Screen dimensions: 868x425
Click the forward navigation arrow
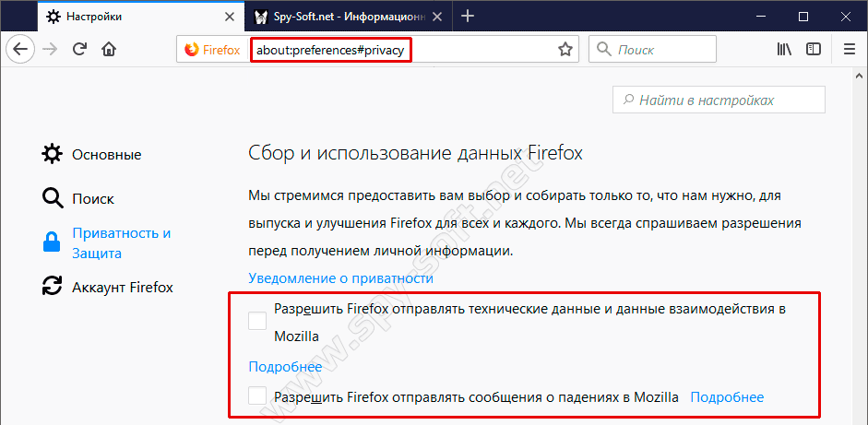tap(50, 50)
